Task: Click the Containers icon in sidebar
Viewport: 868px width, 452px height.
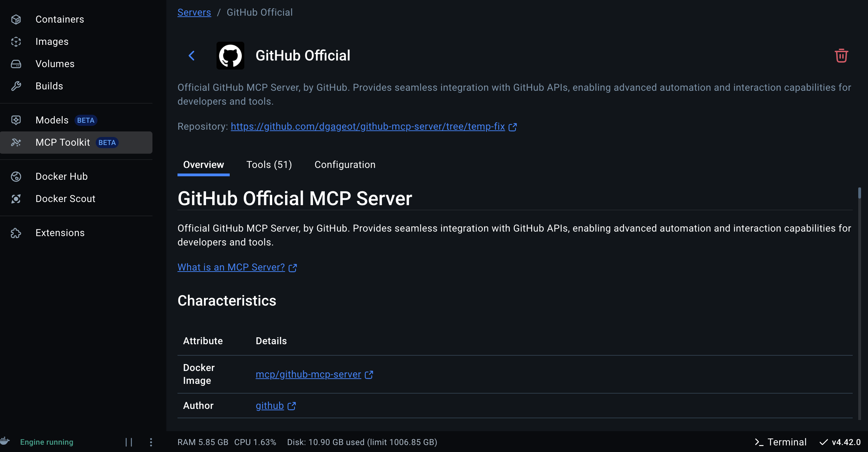Action: coord(16,19)
